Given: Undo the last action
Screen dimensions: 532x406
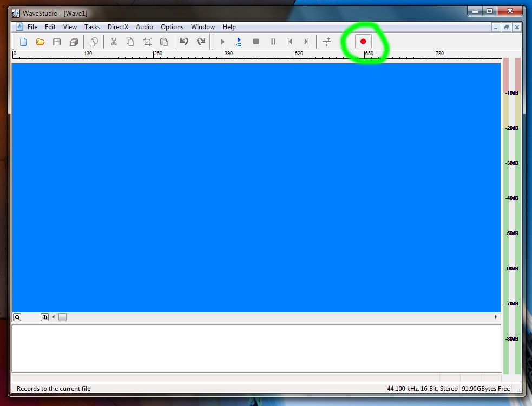Looking at the screenshot, I should coord(184,42).
